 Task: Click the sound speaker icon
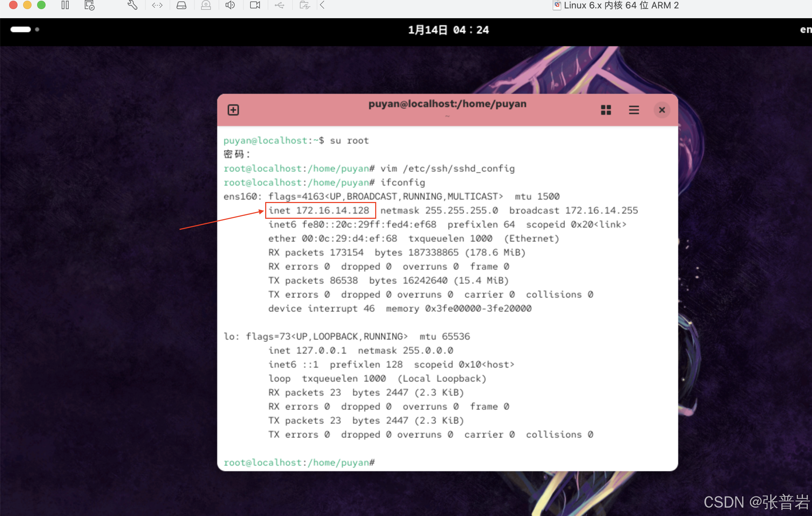(230, 5)
